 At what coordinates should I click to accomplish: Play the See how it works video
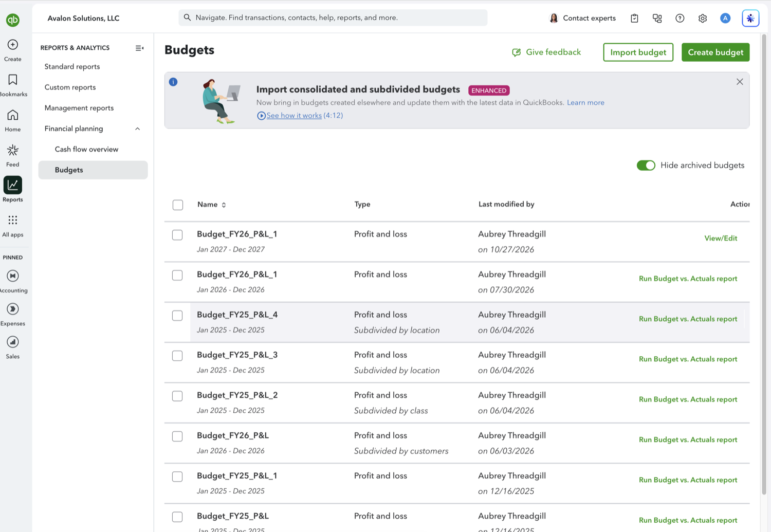[x=294, y=116]
